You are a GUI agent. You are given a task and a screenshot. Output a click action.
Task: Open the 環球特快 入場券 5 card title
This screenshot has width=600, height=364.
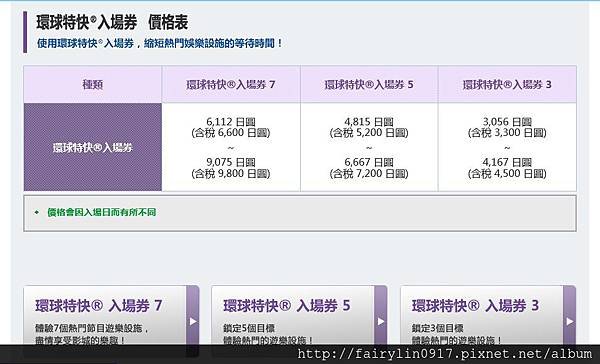pos(287,306)
